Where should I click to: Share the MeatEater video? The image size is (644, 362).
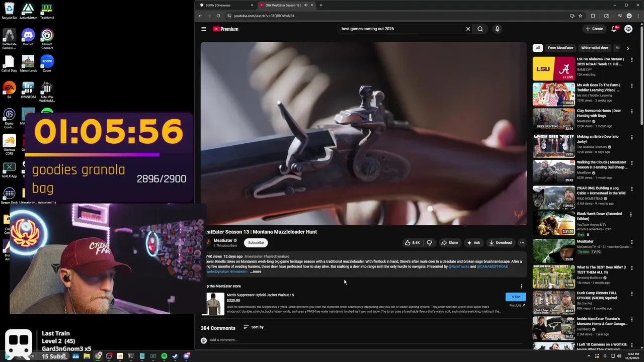point(450,243)
